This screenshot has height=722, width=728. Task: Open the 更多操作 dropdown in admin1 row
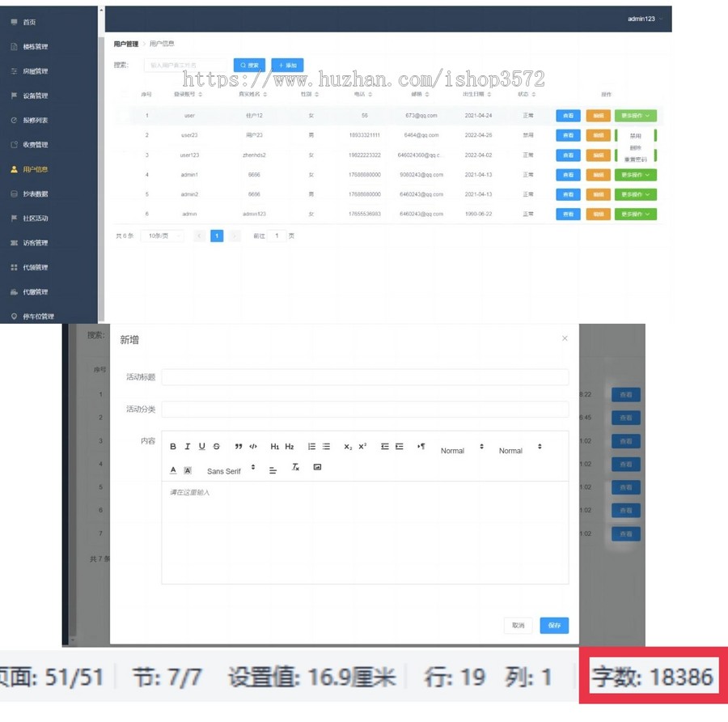(x=636, y=175)
